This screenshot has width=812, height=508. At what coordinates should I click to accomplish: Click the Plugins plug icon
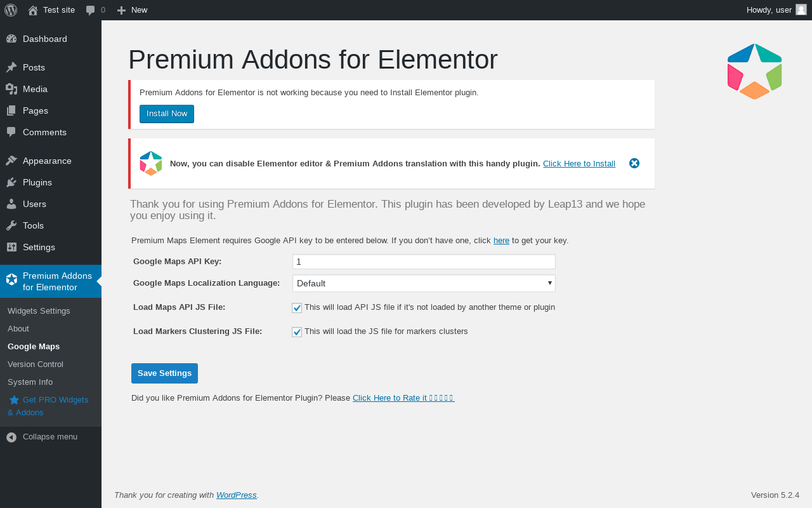11,182
